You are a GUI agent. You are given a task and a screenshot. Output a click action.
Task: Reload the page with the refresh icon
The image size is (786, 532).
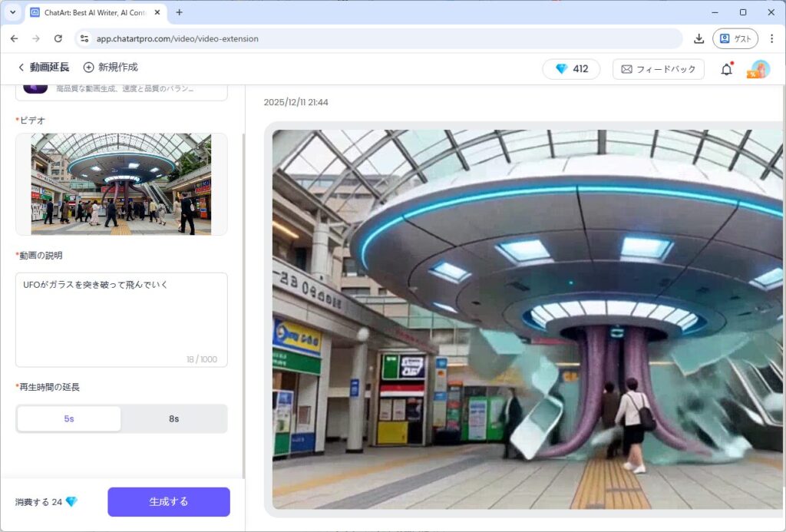point(58,38)
